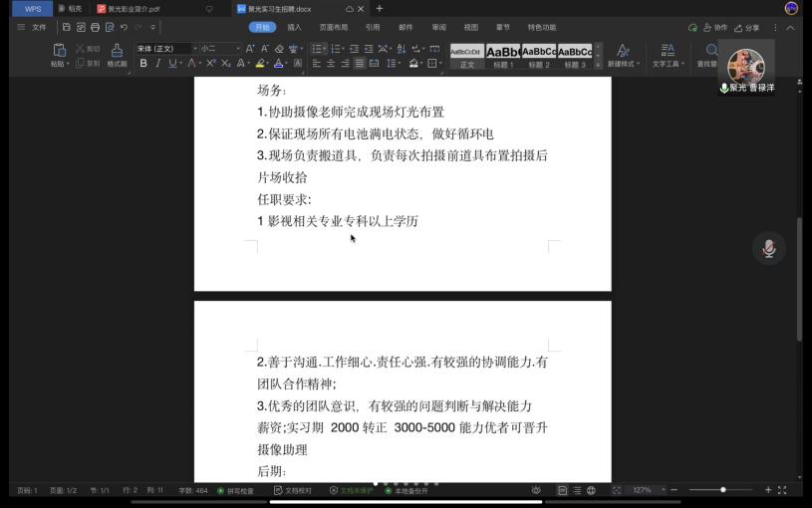Click the microphone button on the right
Image resolution: width=812 pixels, height=508 pixels.
(768, 249)
